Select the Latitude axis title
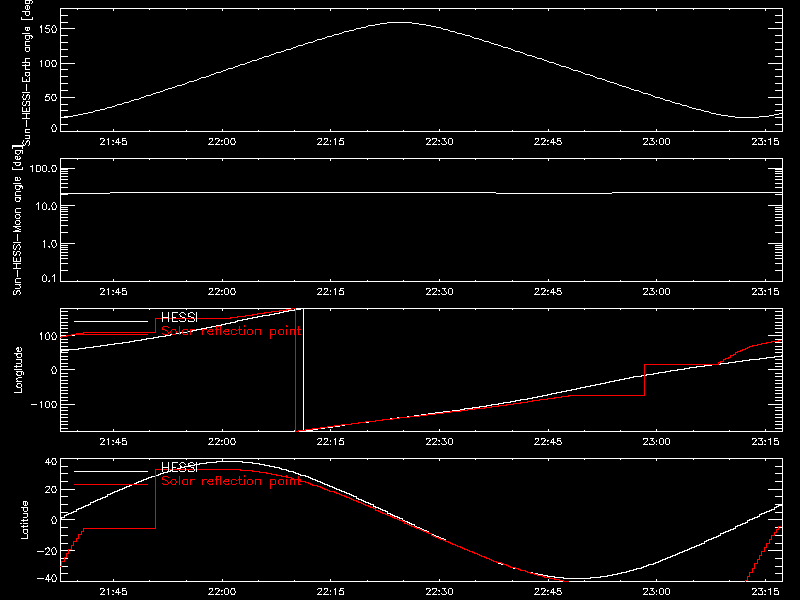This screenshot has width=800, height=600. coord(24,520)
